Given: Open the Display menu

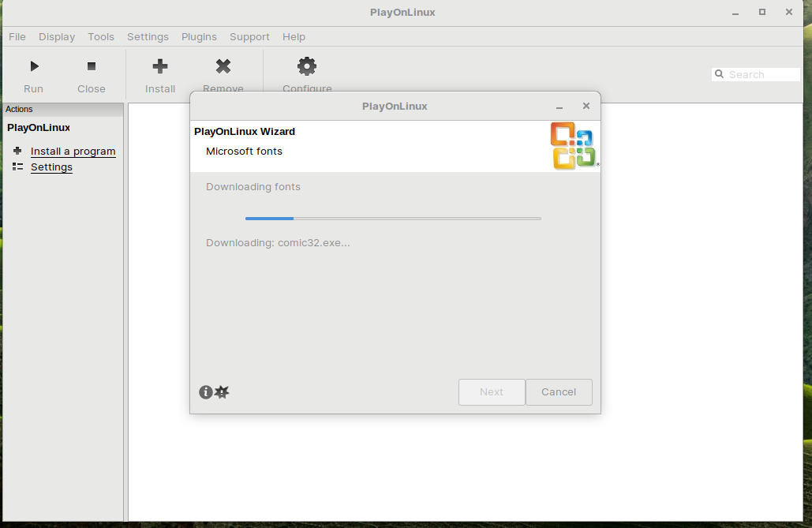Looking at the screenshot, I should click(57, 37).
